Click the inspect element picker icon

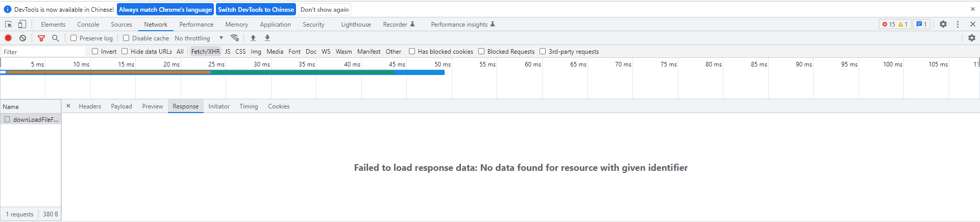pyautogui.click(x=8, y=24)
